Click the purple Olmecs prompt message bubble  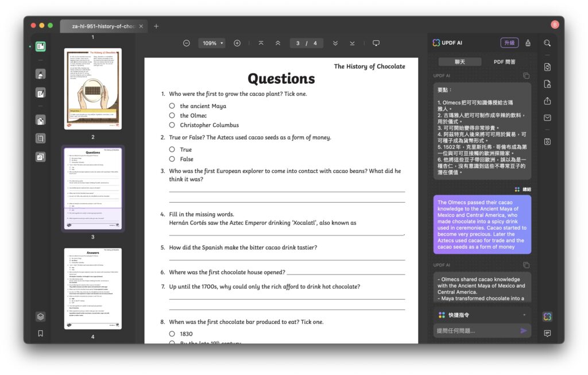482,225
